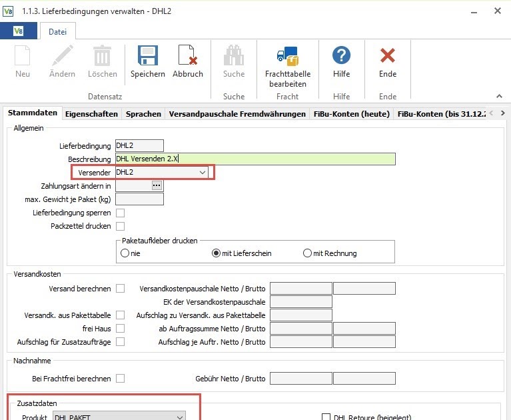Click EK der Versandkostenpauschale field

tap(300, 301)
